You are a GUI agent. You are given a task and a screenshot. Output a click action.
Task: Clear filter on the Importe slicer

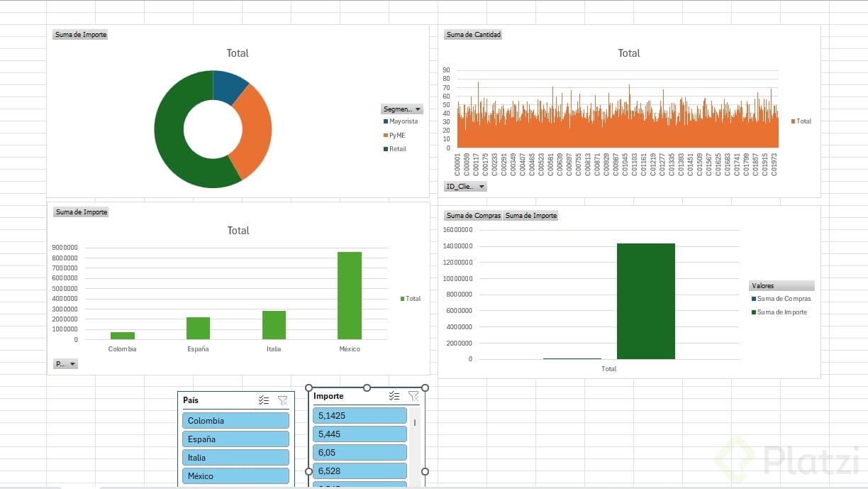point(413,396)
